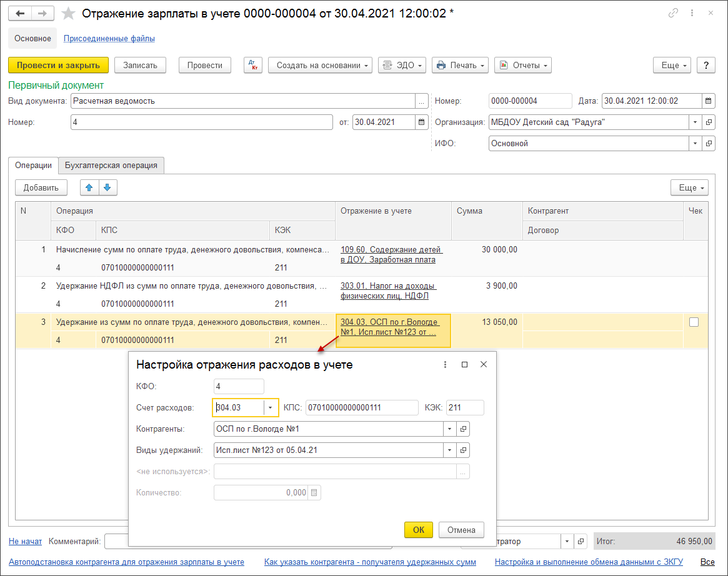
Task: Open help with the question mark button
Action: [x=706, y=65]
